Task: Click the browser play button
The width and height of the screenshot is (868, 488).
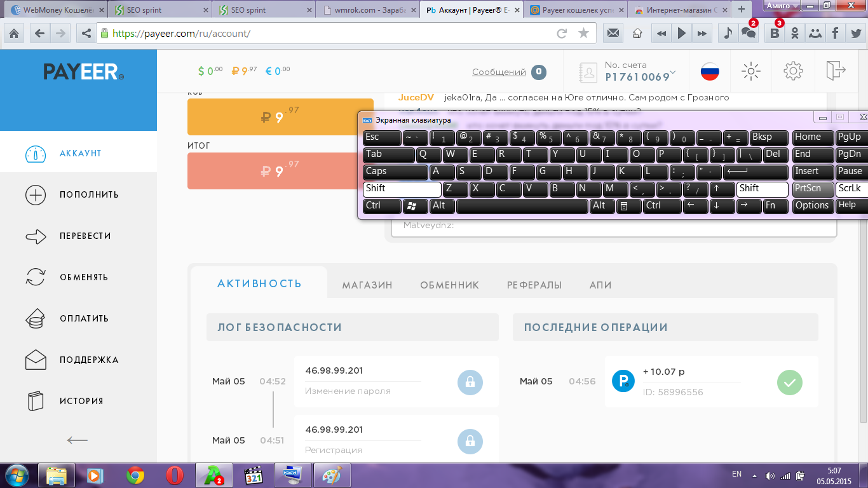Action: pyautogui.click(x=681, y=33)
